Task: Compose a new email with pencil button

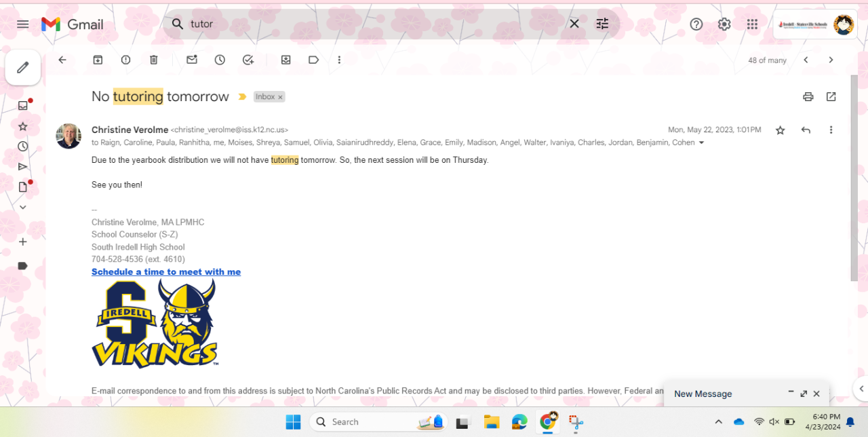Action: (x=23, y=67)
